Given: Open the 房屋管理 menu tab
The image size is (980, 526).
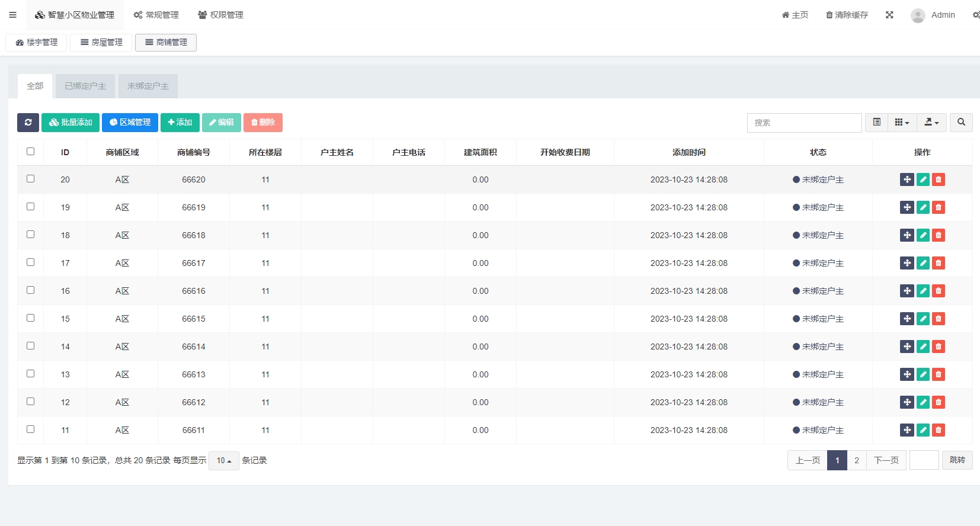Looking at the screenshot, I should pyautogui.click(x=101, y=43).
